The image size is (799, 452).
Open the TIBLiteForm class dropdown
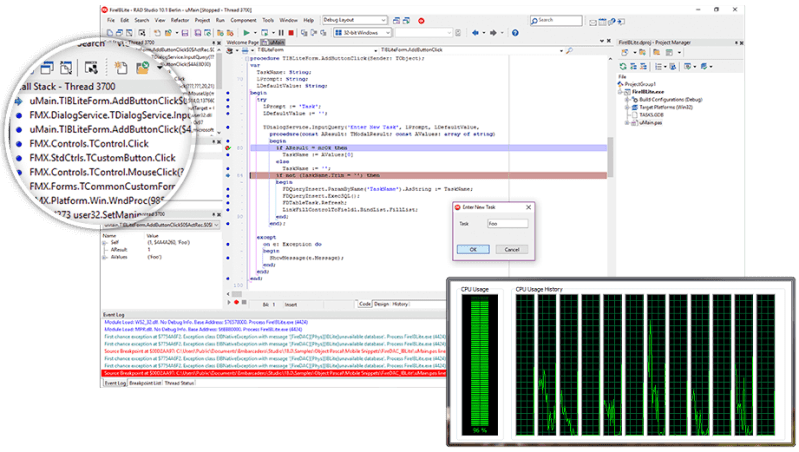pyautogui.click(x=376, y=50)
